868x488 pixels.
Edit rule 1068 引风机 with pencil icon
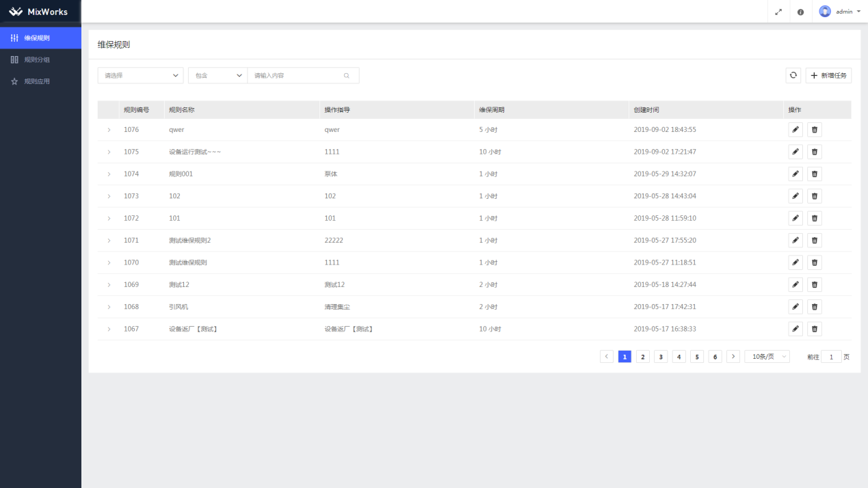(795, 307)
